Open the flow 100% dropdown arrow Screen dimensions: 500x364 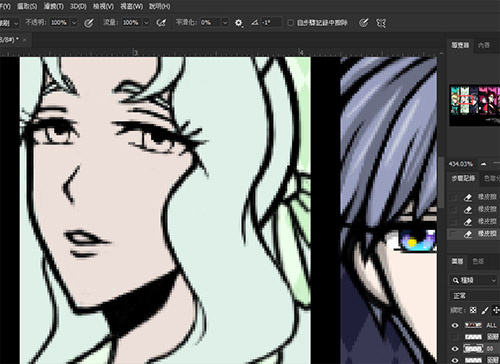pyautogui.click(x=146, y=23)
